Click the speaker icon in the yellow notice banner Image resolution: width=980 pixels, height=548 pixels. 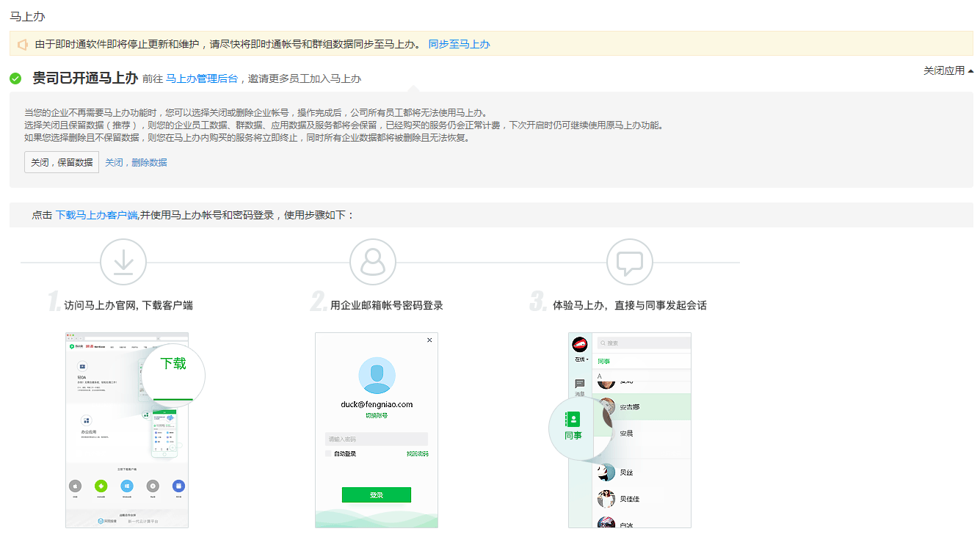pos(22,44)
